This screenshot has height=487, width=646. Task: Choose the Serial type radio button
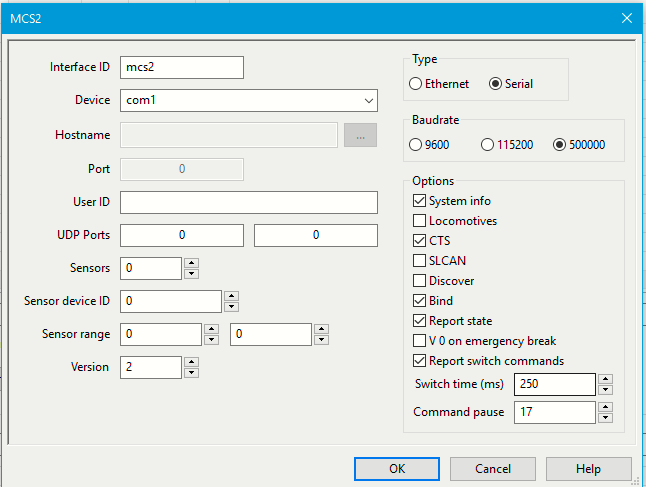(x=495, y=84)
